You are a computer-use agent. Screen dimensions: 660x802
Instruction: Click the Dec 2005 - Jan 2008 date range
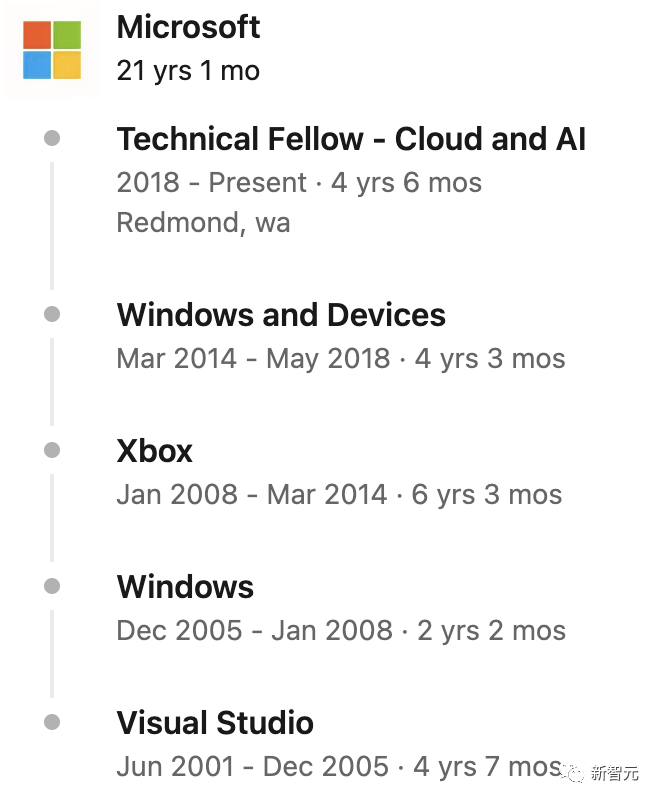click(255, 630)
